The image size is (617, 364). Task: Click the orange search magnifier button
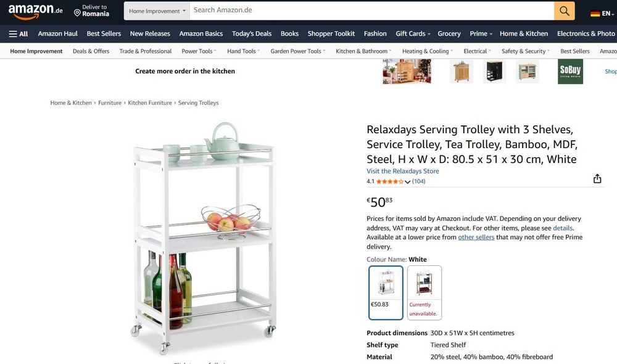[x=565, y=10]
